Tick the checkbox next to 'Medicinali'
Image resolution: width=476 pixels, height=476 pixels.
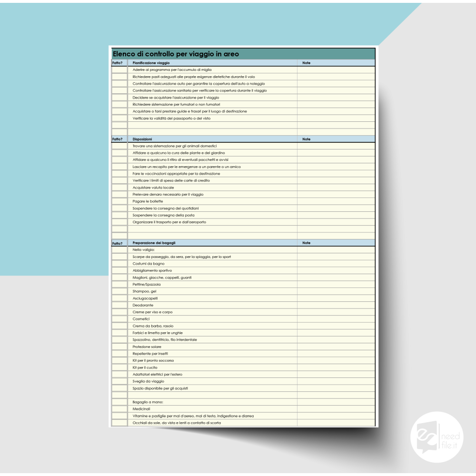(x=119, y=409)
